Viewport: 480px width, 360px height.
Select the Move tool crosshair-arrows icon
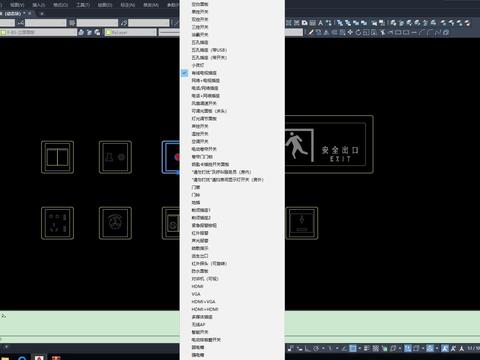(350, 32)
